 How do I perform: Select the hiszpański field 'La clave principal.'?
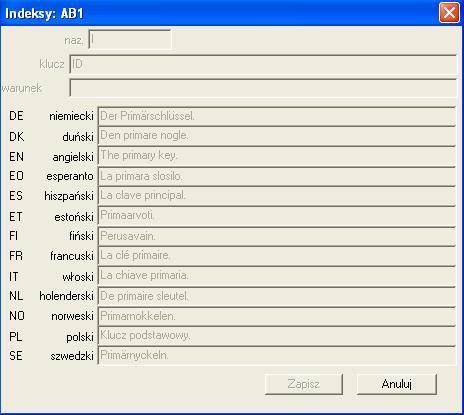(x=277, y=196)
